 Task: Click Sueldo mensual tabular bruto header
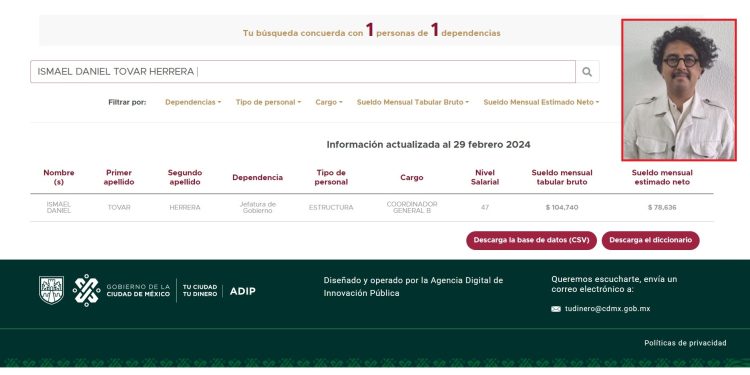tap(562, 177)
